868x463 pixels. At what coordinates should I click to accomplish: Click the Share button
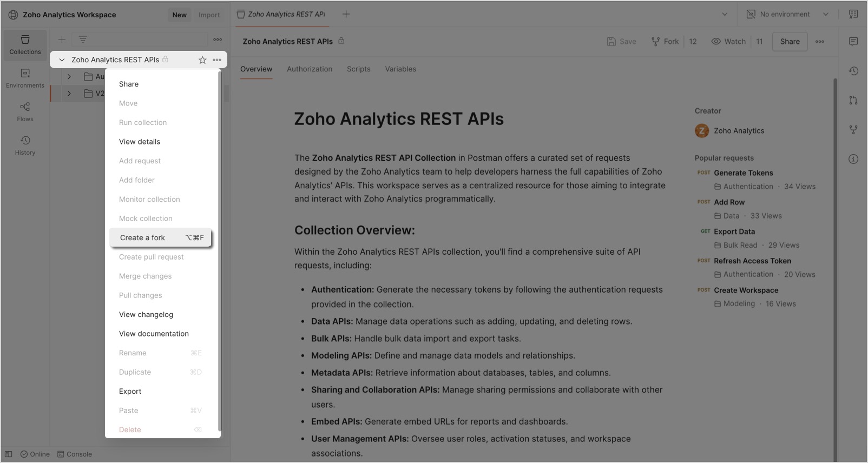(x=790, y=42)
